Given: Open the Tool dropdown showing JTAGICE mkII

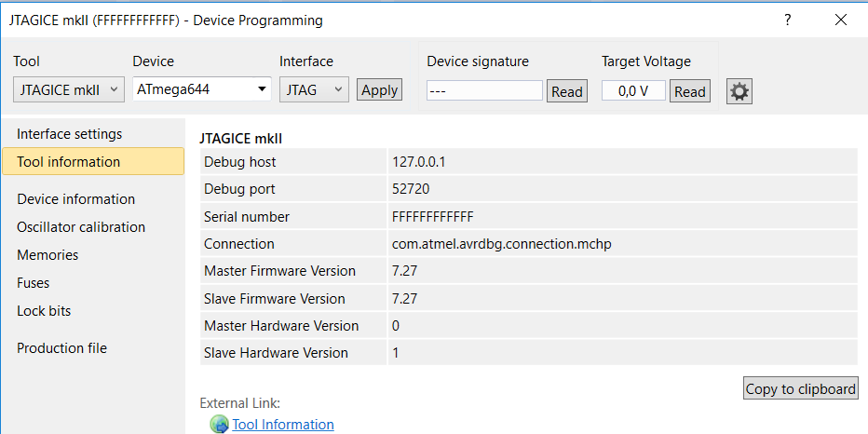Looking at the screenshot, I should pyautogui.click(x=68, y=90).
